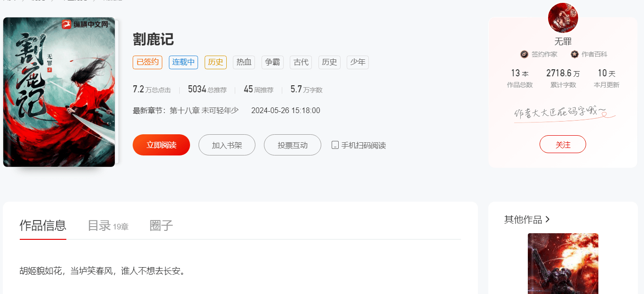Select the gray 历史 tag
Screen dimensions: 644x294
coord(329,62)
